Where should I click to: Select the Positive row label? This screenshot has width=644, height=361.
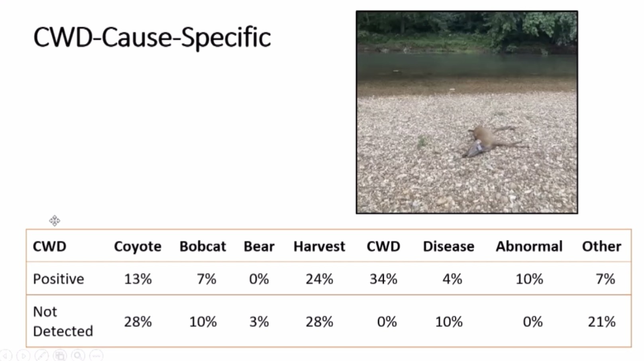coord(59,279)
